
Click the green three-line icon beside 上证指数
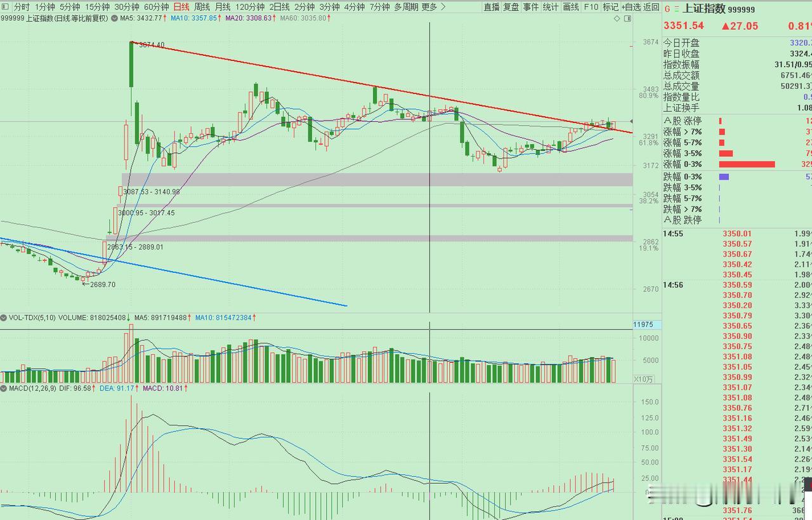tap(676, 10)
